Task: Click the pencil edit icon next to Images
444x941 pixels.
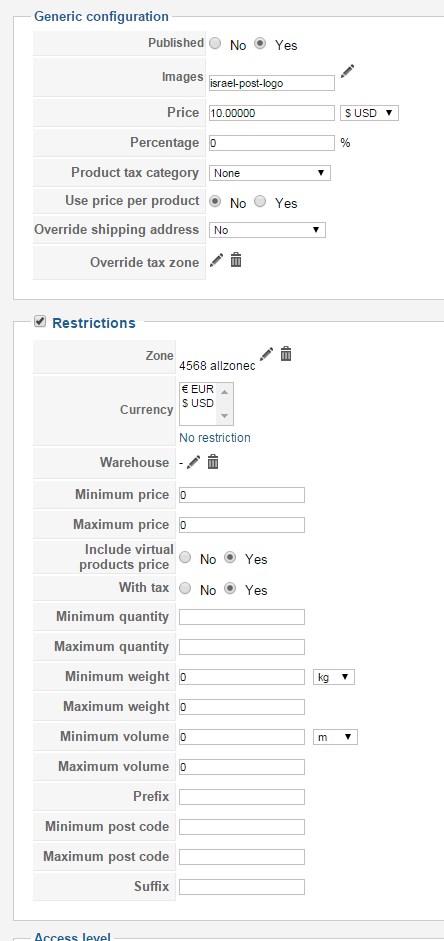Action: (347, 71)
